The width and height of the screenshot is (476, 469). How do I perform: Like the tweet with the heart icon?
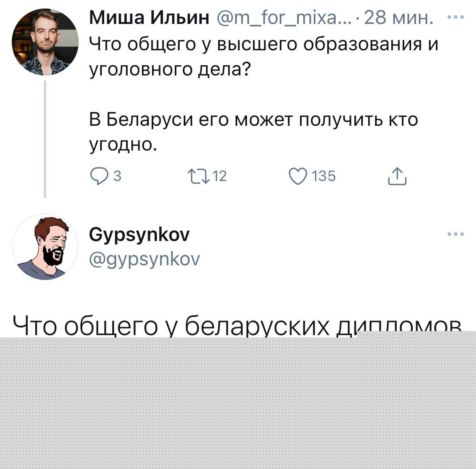click(x=298, y=176)
